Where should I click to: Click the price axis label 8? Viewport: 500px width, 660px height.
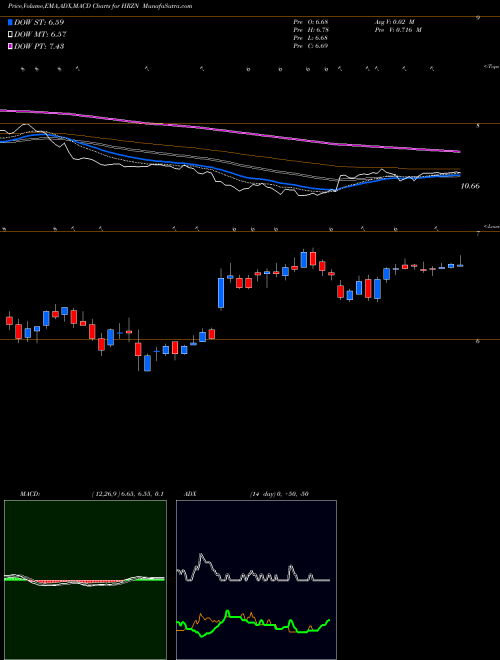(x=478, y=125)
